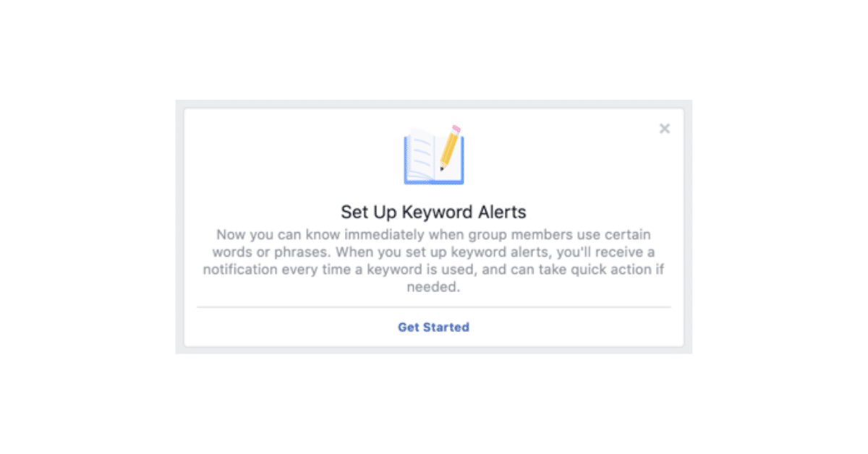Screen dimensions: 868x454
Task: Click the notebook and pencil illustration
Action: (433, 153)
